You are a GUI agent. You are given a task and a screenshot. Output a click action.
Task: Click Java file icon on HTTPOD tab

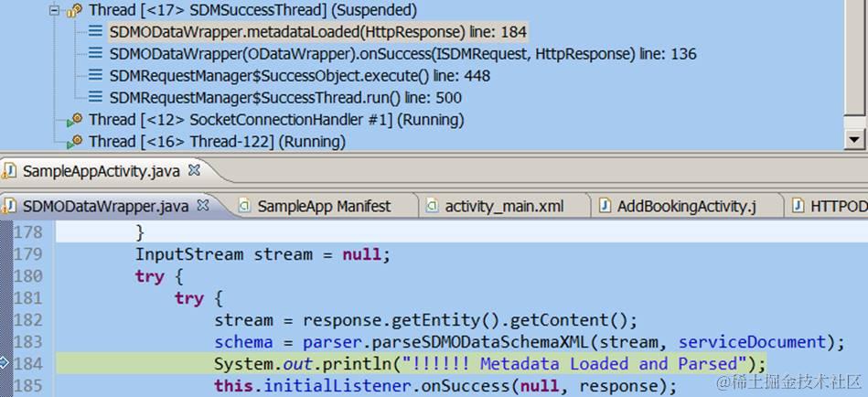[x=798, y=207]
